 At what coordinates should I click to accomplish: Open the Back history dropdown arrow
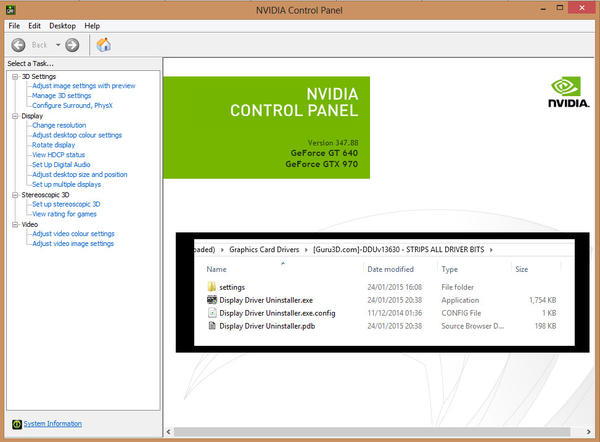[58, 45]
